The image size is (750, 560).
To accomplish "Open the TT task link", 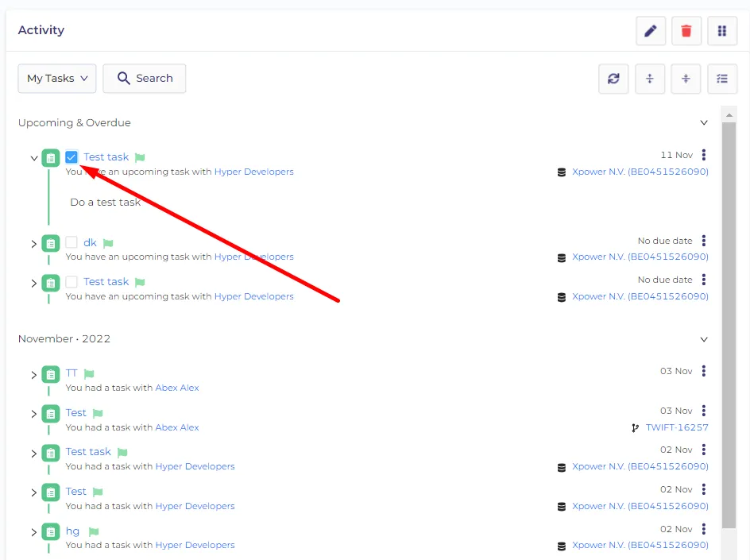I will (72, 373).
